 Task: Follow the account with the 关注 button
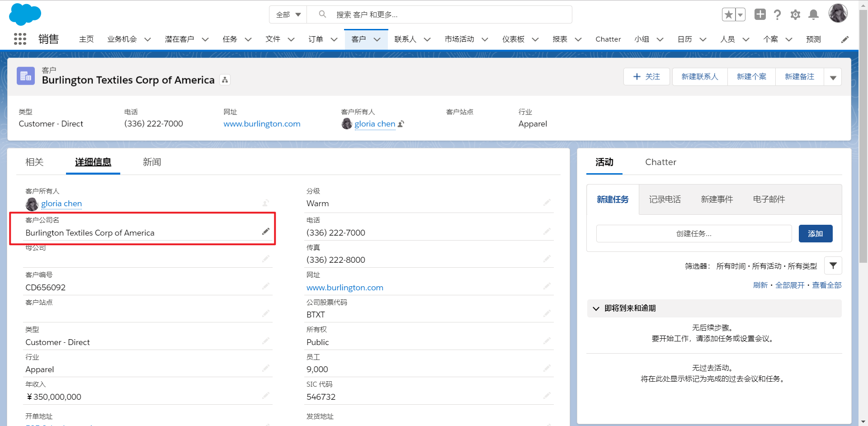click(646, 76)
